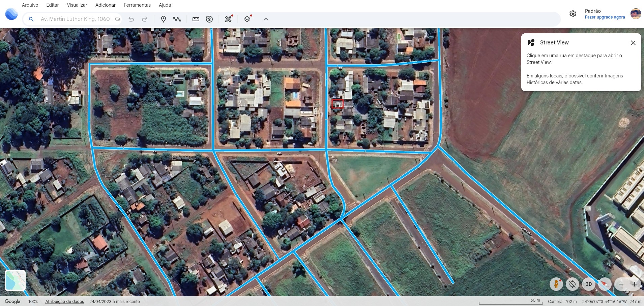Open the ruler measurement tool
This screenshot has height=306, width=644.
click(196, 19)
